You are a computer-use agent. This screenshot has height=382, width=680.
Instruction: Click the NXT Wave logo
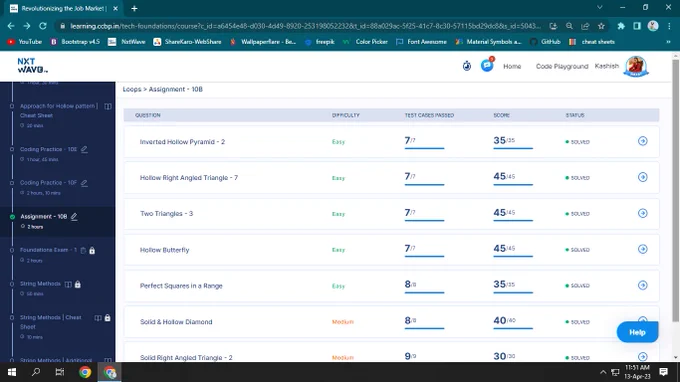(33, 65)
